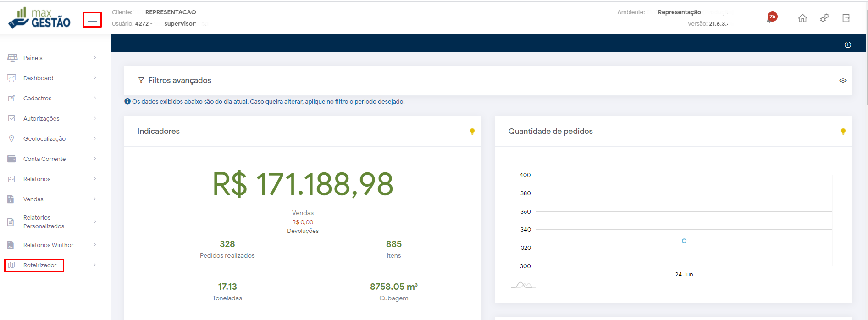Open the notifications bell with 76 badge
This screenshot has height=320, width=868.
click(x=771, y=18)
